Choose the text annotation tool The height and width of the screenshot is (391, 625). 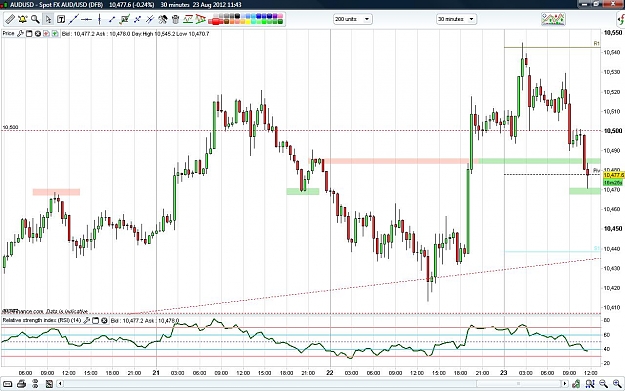tap(61, 19)
